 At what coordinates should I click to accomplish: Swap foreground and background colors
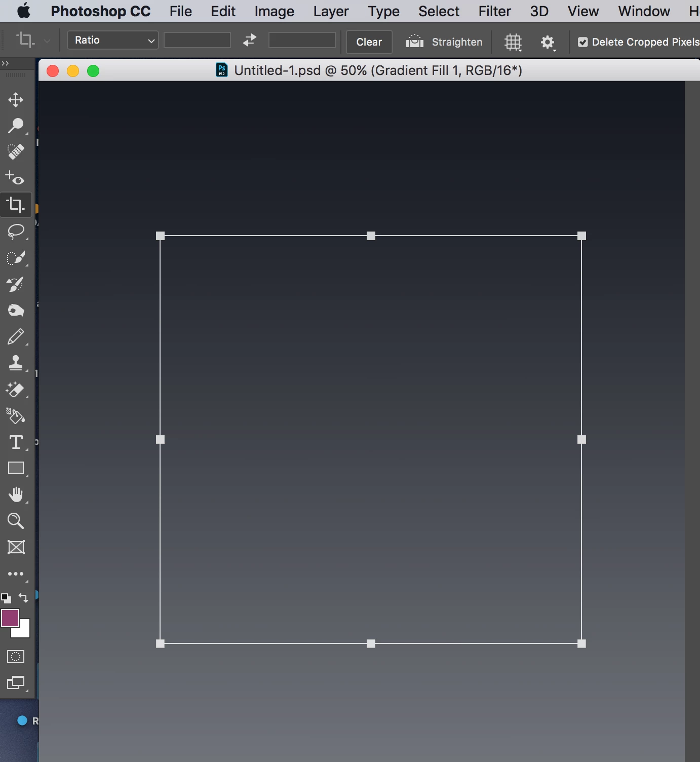(23, 598)
